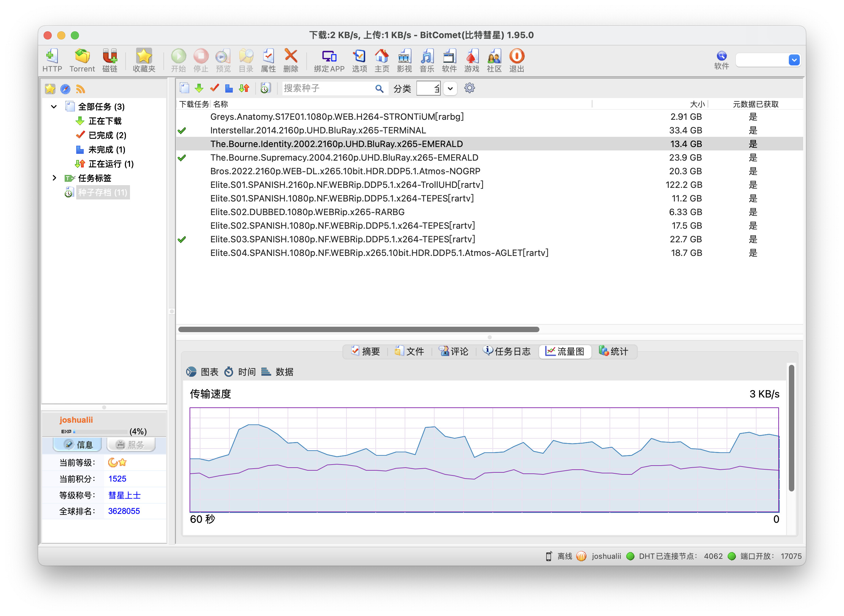Viewport: 844px width, 616px height.
Task: Click the HTTP download toolbar icon
Action: [52, 60]
